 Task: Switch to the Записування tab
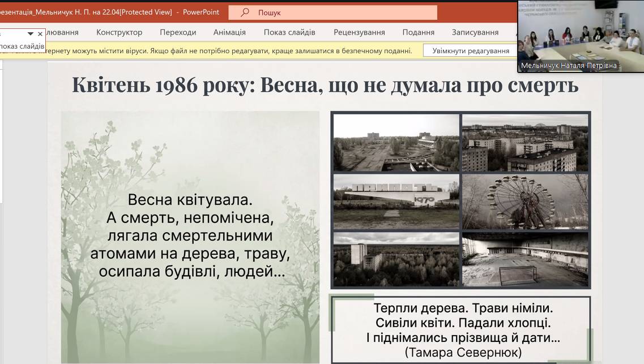[x=475, y=32]
